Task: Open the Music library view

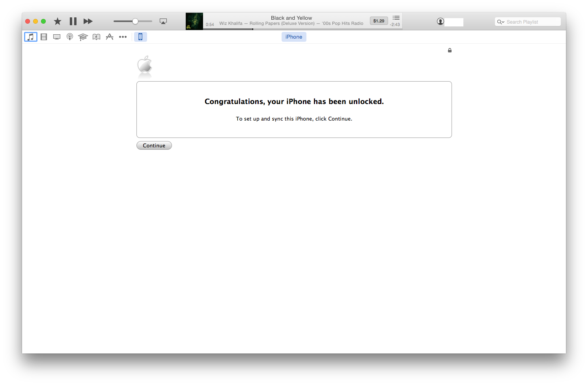Action: 31,37
